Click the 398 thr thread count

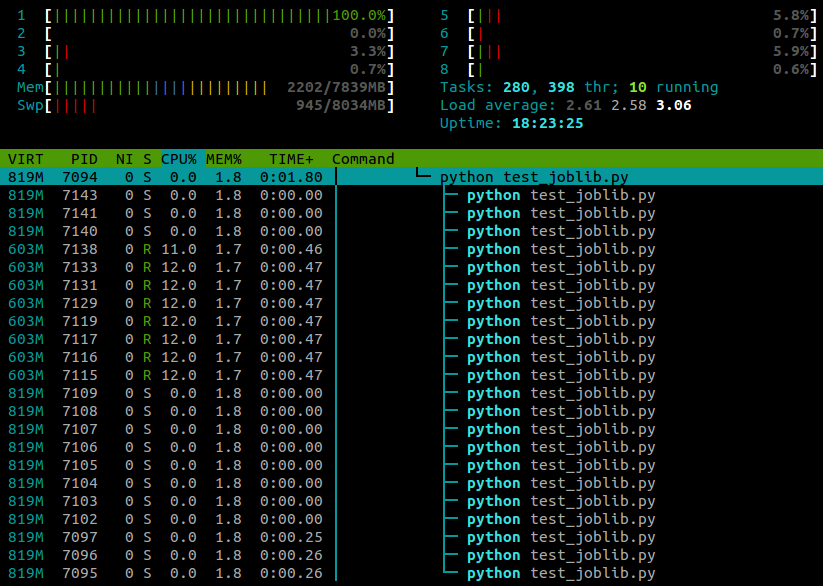click(579, 87)
